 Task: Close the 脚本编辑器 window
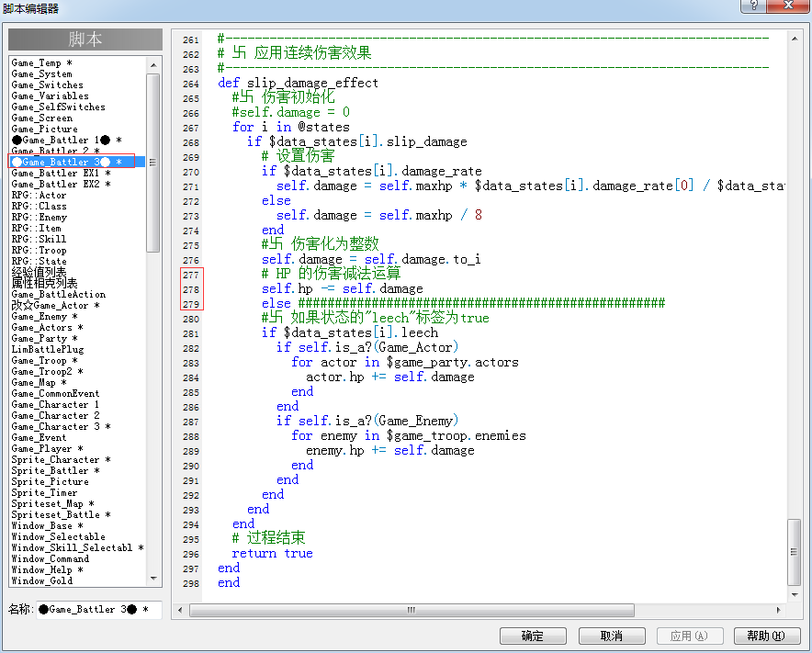point(788,6)
